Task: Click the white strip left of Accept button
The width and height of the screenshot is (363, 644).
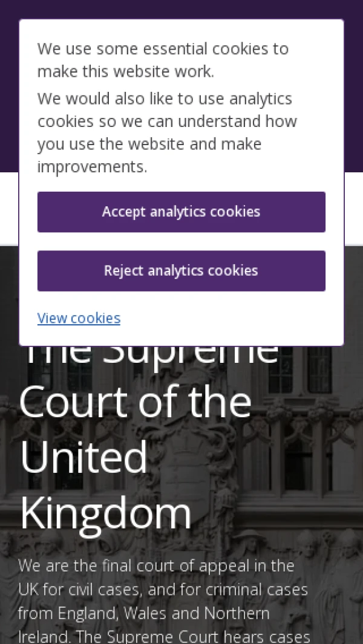Action: pyautogui.click(x=9, y=209)
